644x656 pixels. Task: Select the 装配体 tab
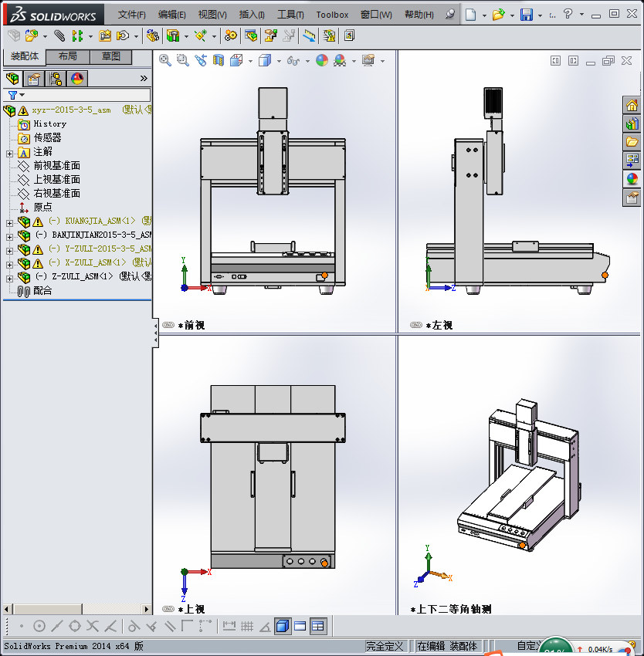pyautogui.click(x=24, y=56)
